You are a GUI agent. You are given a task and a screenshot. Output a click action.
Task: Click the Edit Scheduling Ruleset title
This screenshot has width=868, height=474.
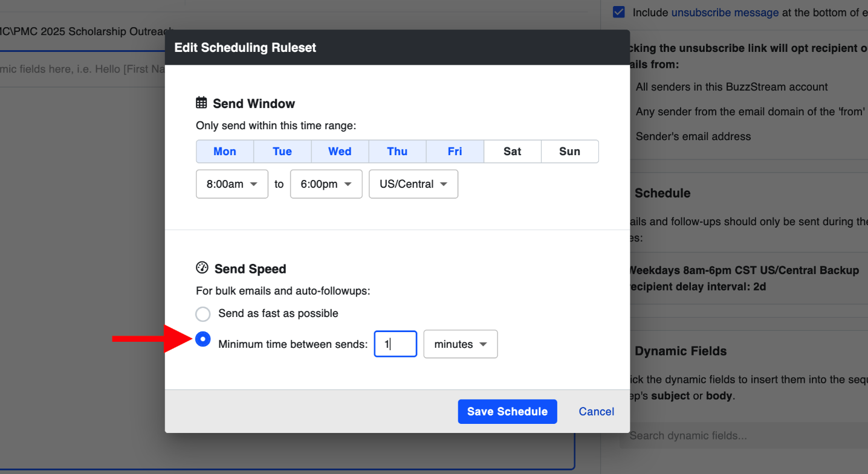click(x=245, y=48)
